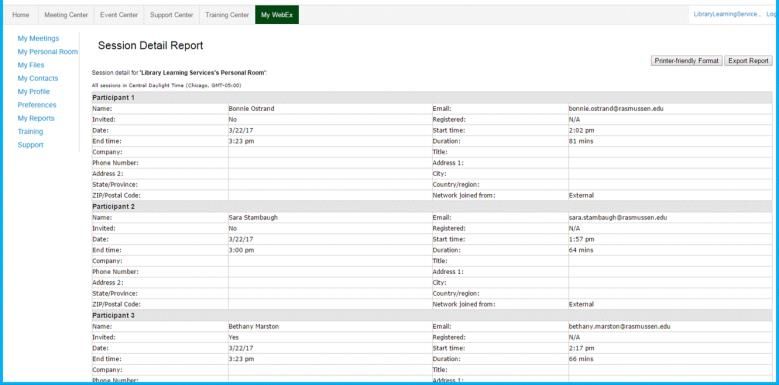The image size is (779, 385).
Task: Open Support link in sidebar
Action: [30, 145]
